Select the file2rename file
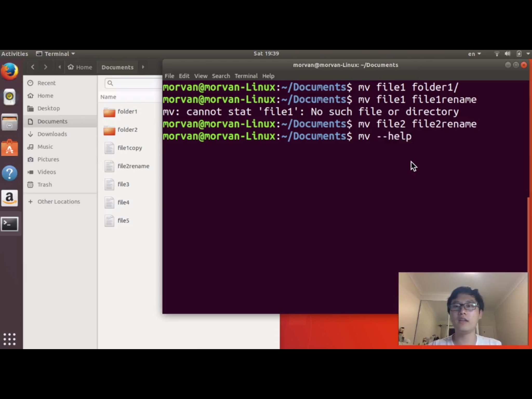This screenshot has height=399, width=532. 133,166
